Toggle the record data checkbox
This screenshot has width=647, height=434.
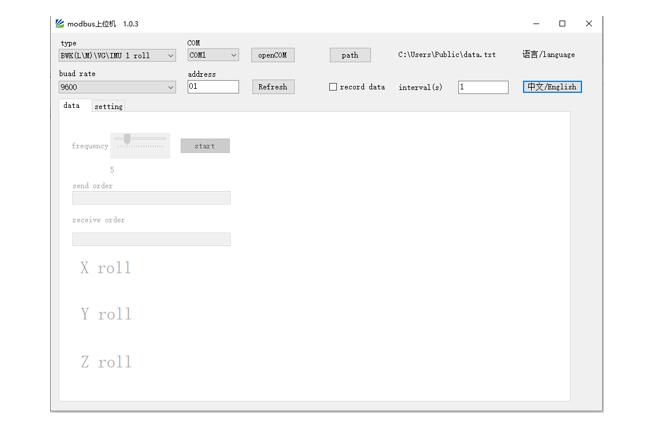(x=334, y=87)
